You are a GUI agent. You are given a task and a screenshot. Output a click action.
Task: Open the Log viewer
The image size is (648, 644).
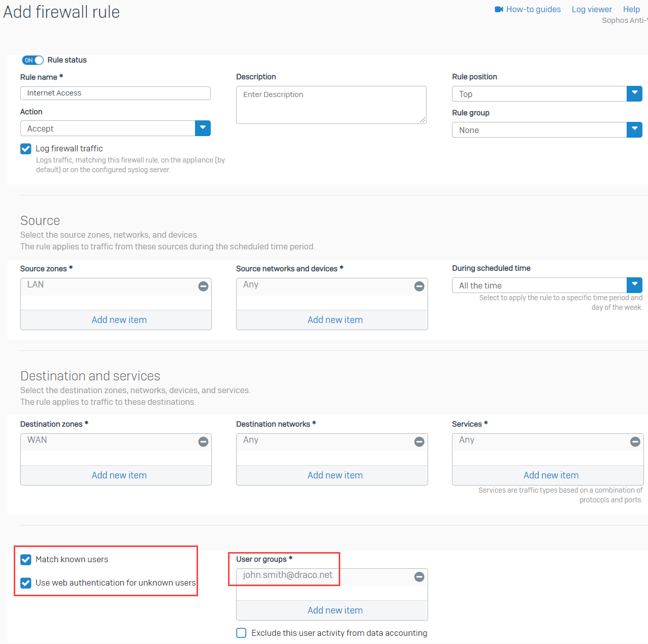point(592,9)
